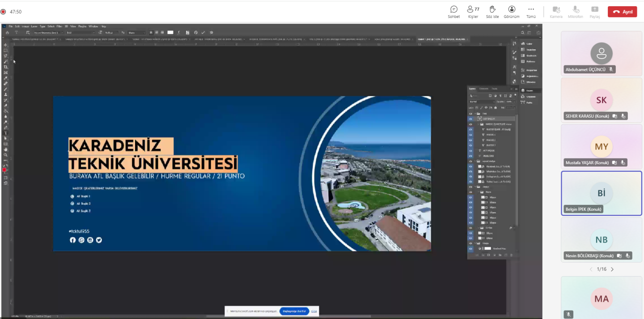
Task: Select SEHER KARASU participant tile
Action: click(x=602, y=100)
